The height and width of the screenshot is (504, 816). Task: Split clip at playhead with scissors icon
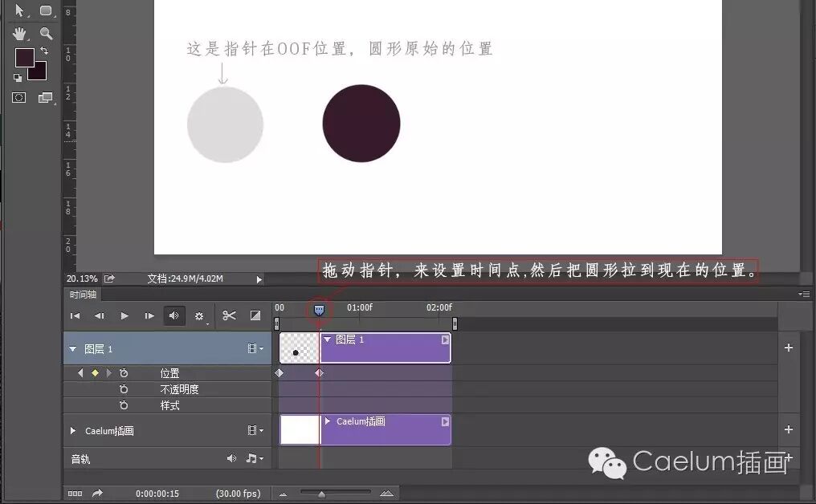(229, 315)
